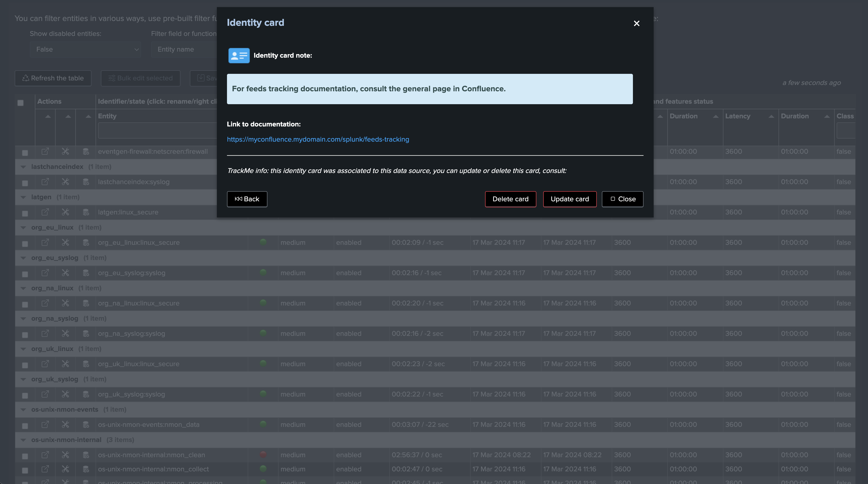Click database icon for org_na_linux:linux_secure row
The image size is (868, 484).
point(86,303)
